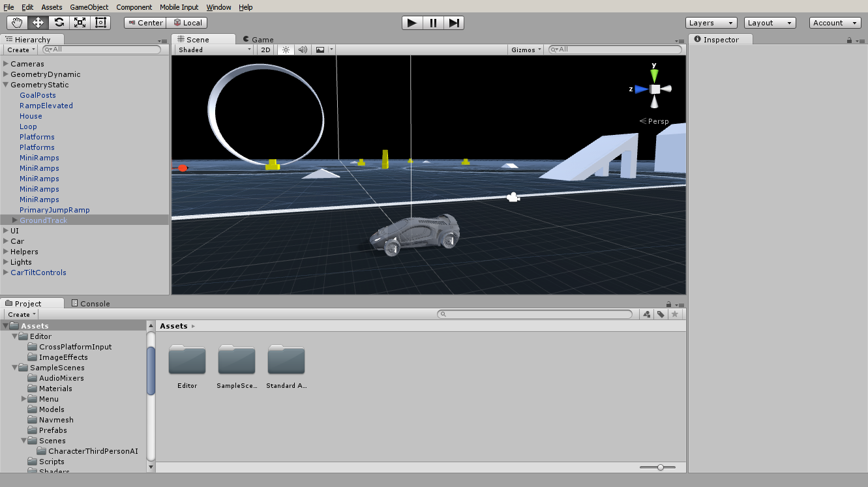Toggle 2D view mode in the Scene
The height and width of the screenshot is (487, 868).
(x=265, y=50)
